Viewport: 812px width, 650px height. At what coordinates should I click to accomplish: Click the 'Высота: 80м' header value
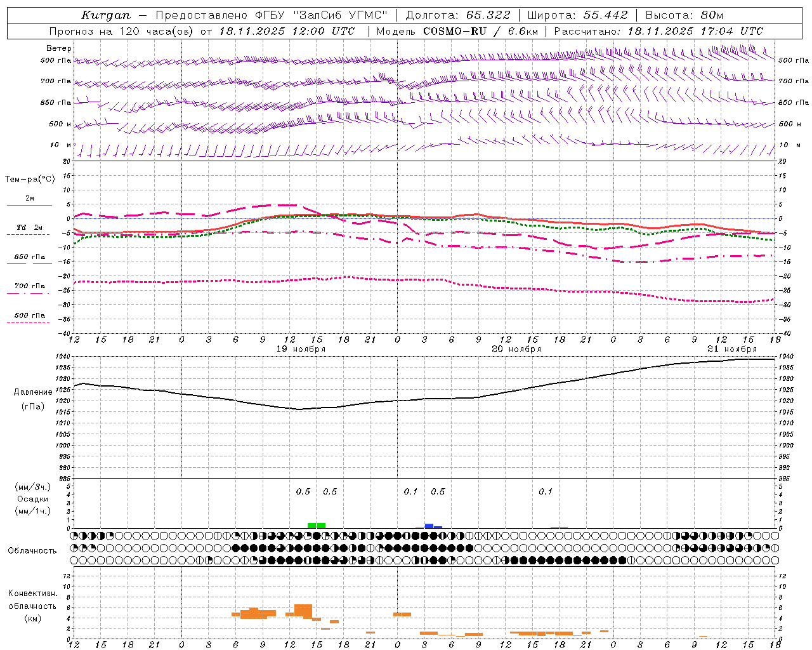click(x=684, y=15)
